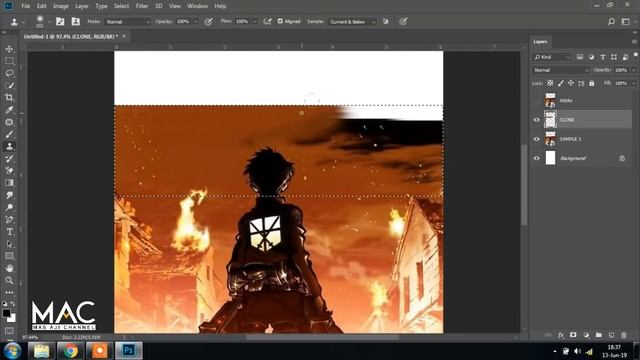Delete layer with trash icon

(624, 335)
